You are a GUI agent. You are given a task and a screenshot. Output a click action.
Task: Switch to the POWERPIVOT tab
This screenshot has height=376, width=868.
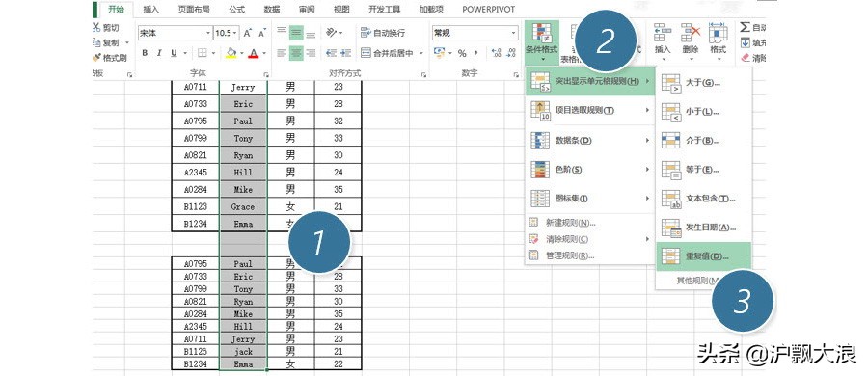coord(488,10)
